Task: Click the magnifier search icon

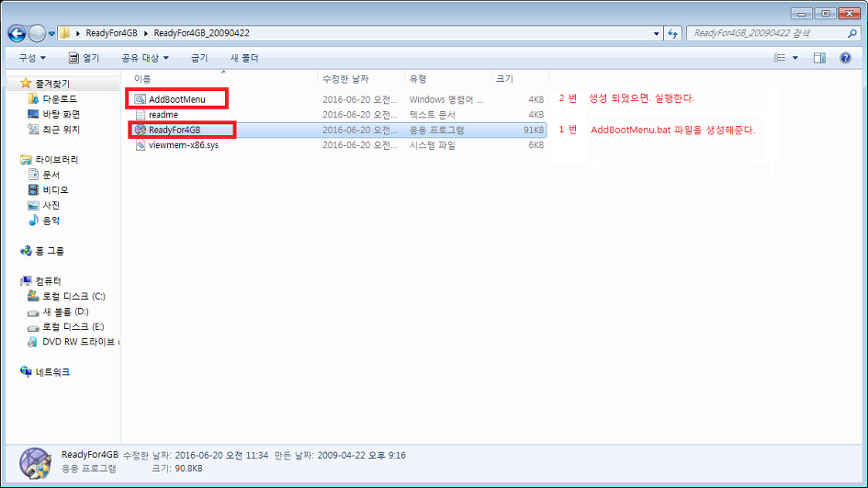Action: pyautogui.click(x=852, y=33)
